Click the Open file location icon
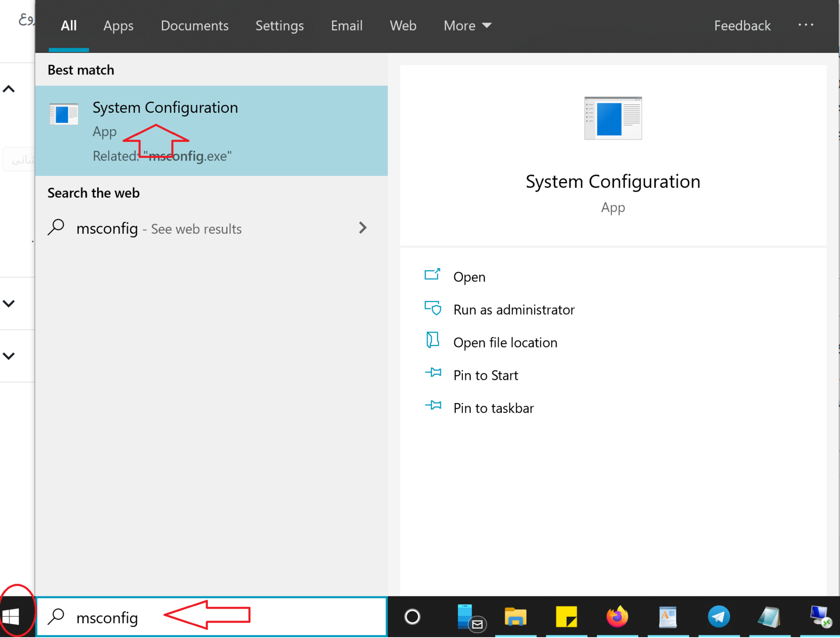The image size is (840, 638). (x=433, y=340)
